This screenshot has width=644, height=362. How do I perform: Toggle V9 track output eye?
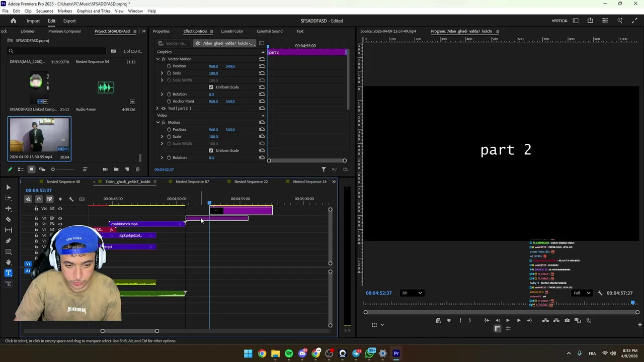(x=60, y=218)
